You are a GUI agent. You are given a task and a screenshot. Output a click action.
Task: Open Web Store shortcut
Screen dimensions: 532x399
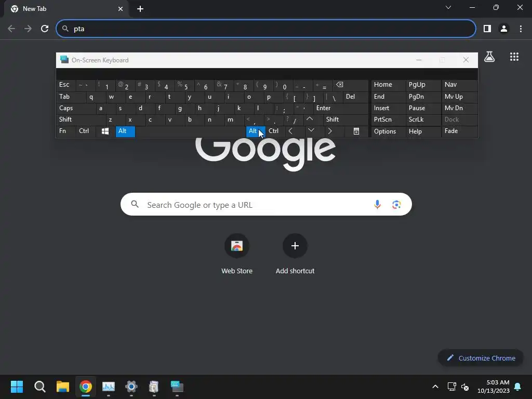(x=237, y=246)
